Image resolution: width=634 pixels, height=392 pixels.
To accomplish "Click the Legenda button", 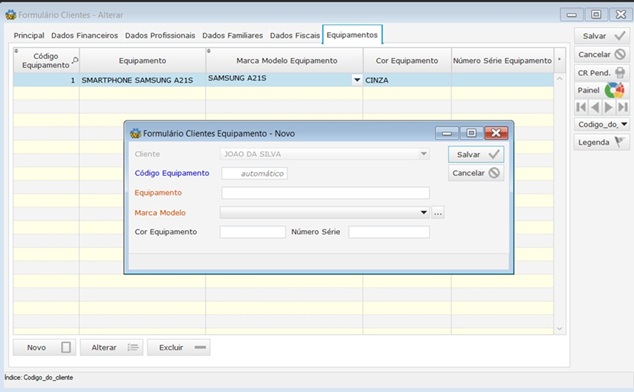I will click(x=602, y=142).
